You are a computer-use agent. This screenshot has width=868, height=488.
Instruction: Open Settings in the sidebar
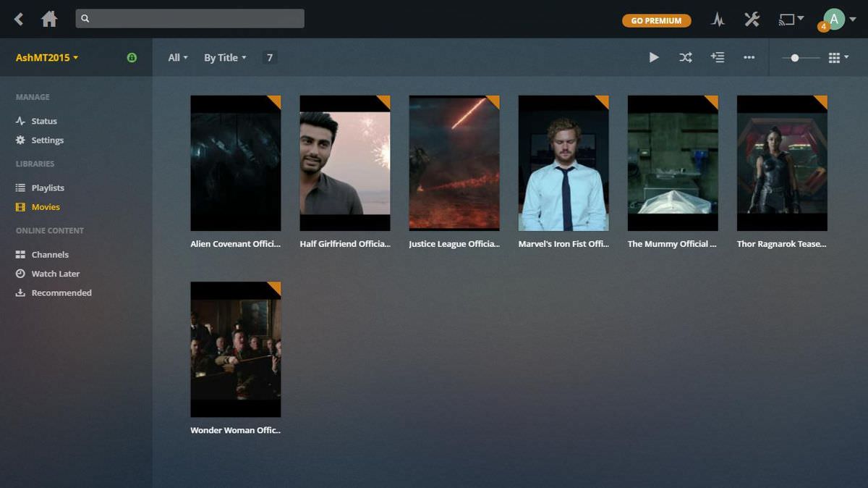(48, 140)
